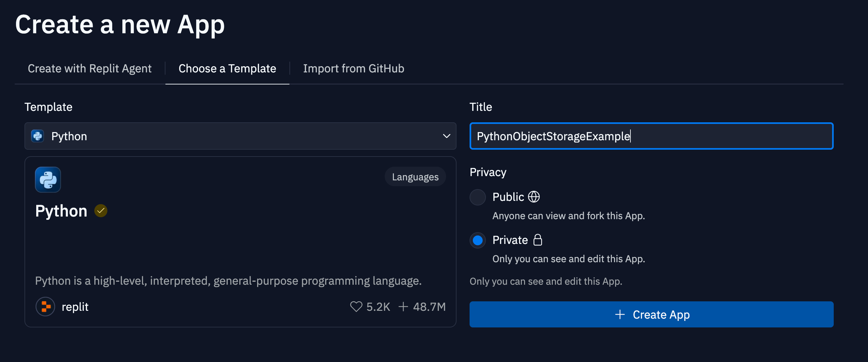Select the Choose a Template tab
The image size is (868, 362).
(227, 68)
